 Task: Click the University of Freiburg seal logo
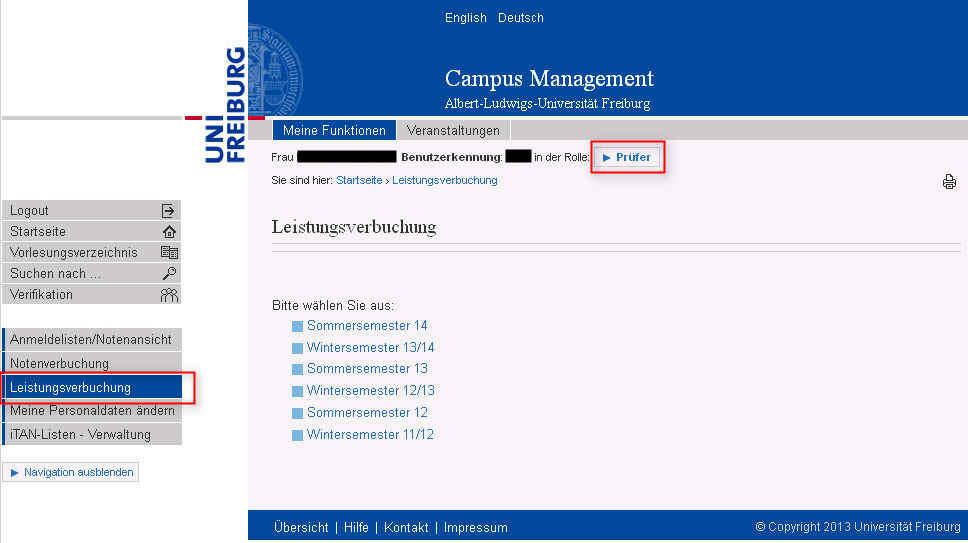(275, 70)
